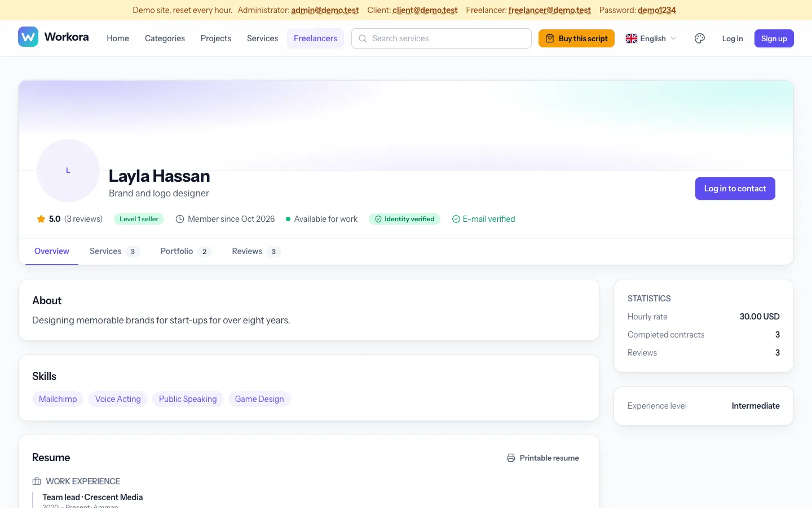Click the shield icon in Identity verified

tap(378, 219)
